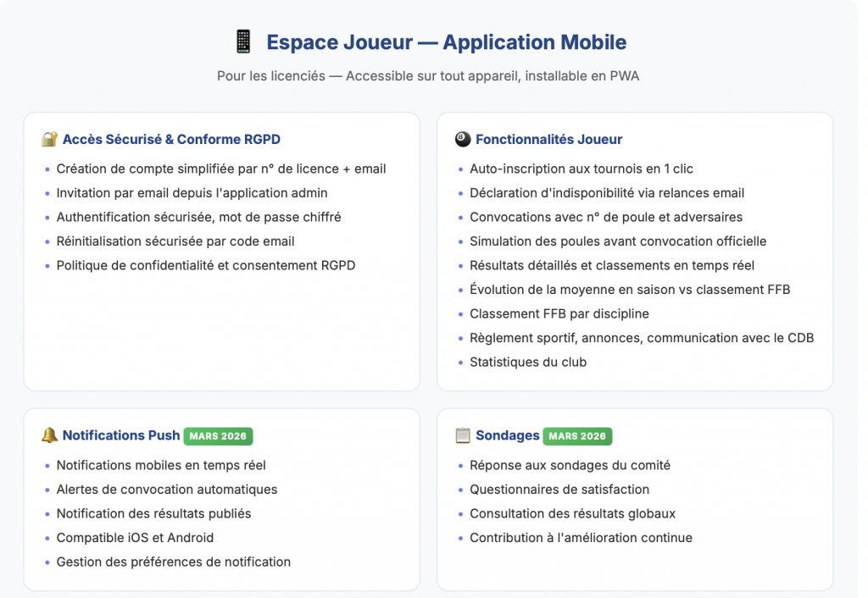868x598 pixels.
Task: Click Invitation par email depuis l'application admin
Action: (192, 193)
